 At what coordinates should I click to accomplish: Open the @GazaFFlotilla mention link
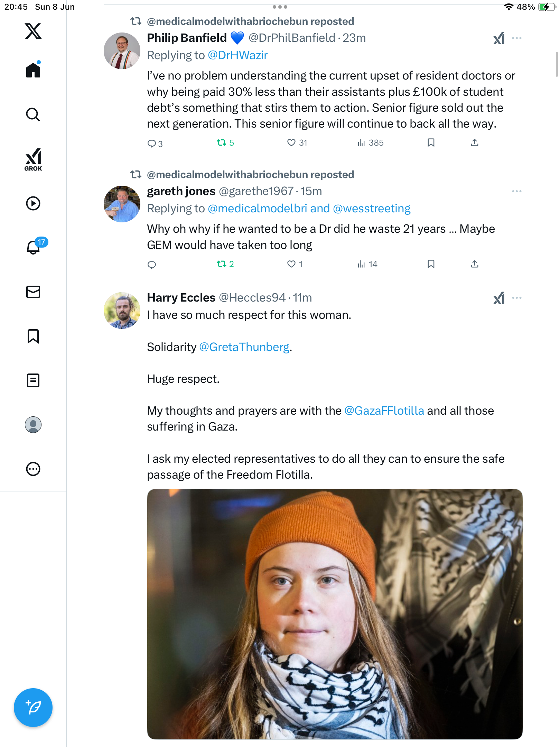point(384,411)
